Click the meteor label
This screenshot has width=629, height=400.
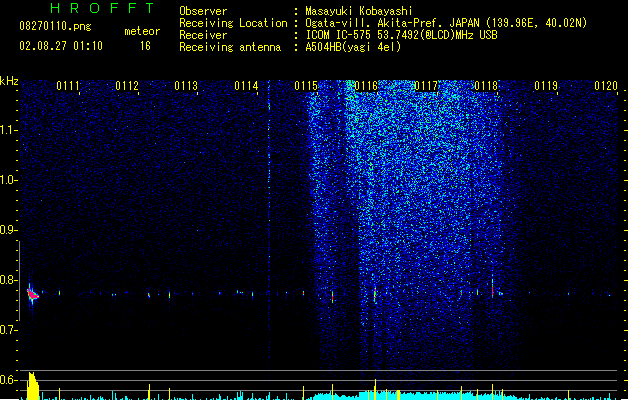(x=142, y=31)
